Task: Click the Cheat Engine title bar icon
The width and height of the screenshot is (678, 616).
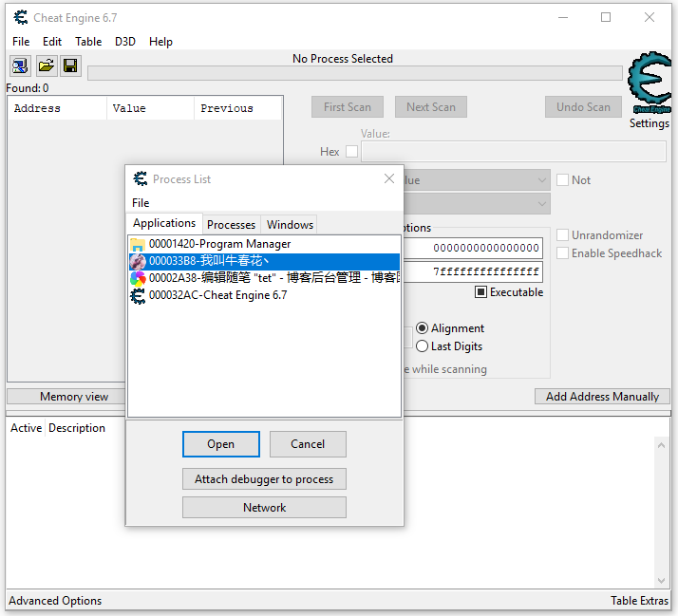Action: (x=21, y=18)
